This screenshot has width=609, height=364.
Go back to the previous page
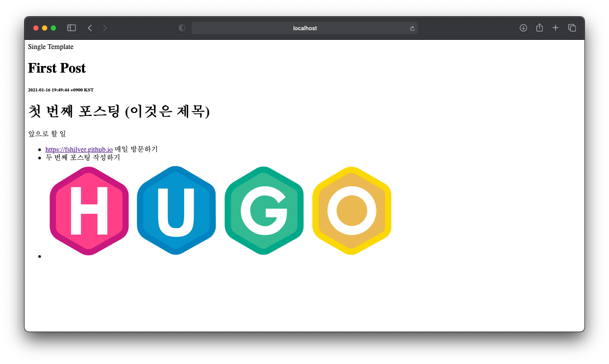[90, 28]
